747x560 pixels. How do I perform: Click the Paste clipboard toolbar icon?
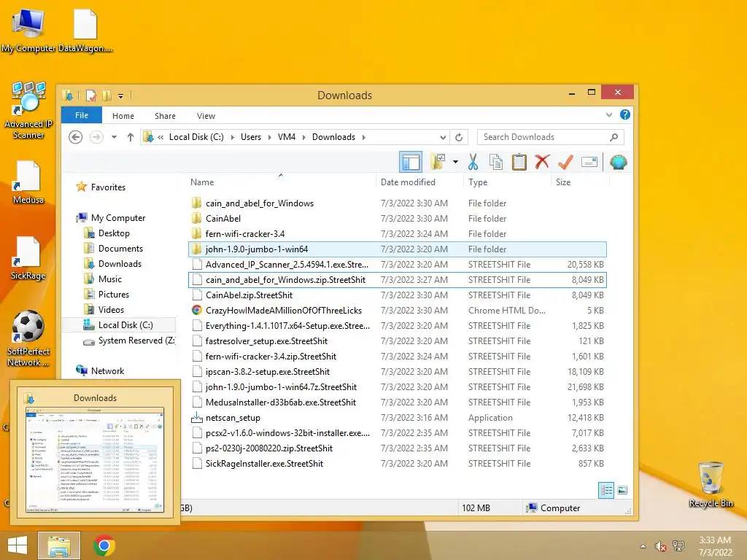(x=519, y=162)
